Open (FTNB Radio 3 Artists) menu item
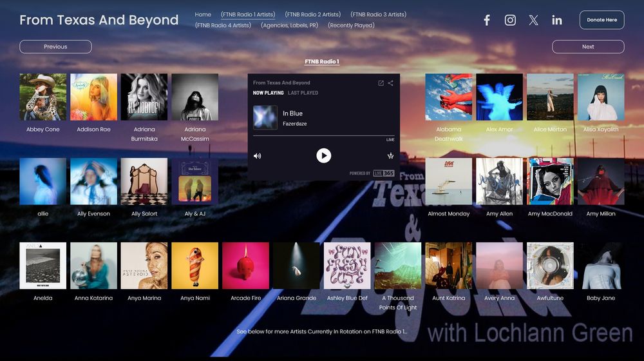 378,14
